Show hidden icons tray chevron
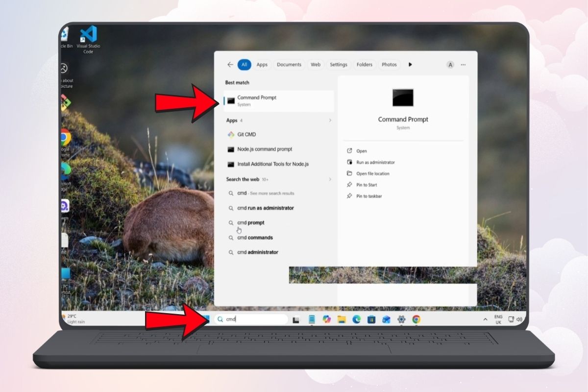Screen dimensions: 588x392 click(486, 319)
